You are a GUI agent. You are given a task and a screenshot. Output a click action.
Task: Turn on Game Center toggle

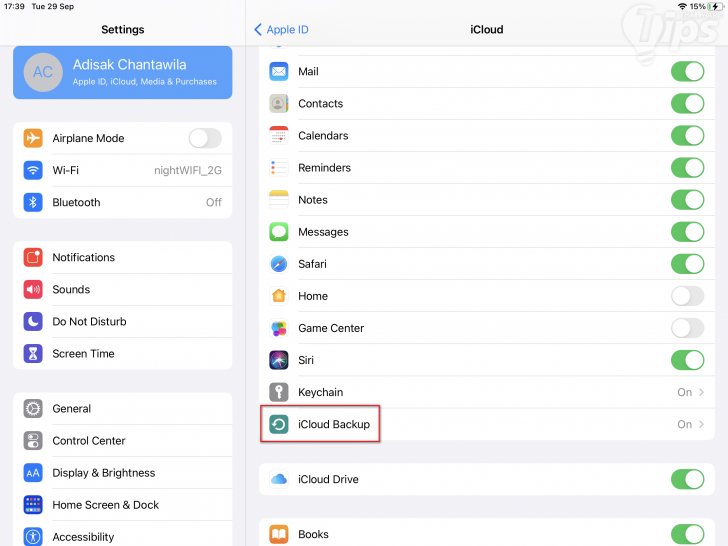point(687,328)
